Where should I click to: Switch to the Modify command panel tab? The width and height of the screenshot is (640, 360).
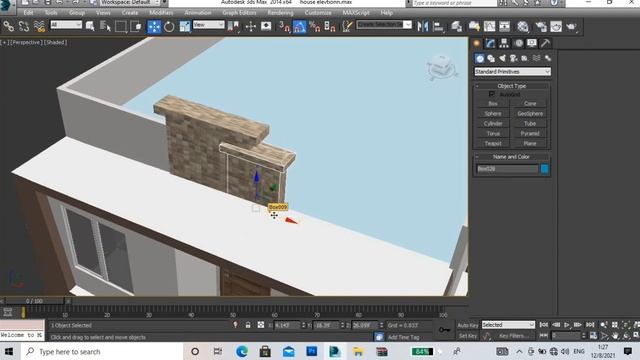click(490, 43)
